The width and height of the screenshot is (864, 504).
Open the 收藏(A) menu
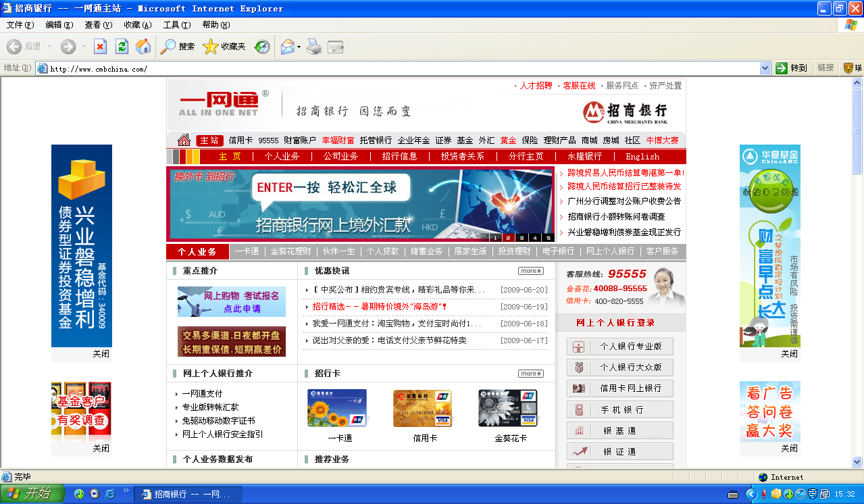(x=137, y=25)
